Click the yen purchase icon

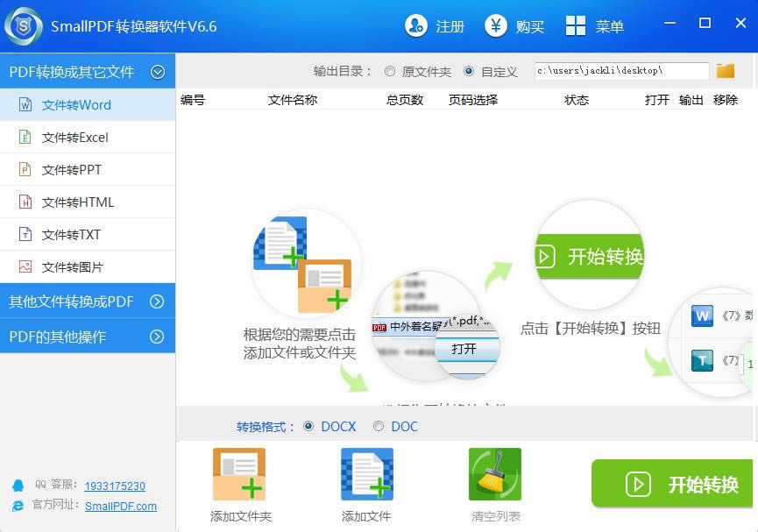point(495,25)
